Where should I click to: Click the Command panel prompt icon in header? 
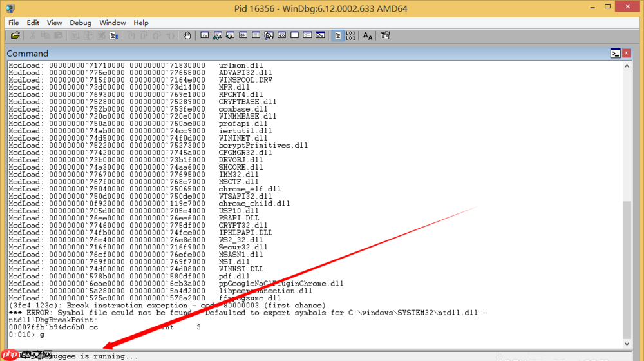[x=615, y=54]
